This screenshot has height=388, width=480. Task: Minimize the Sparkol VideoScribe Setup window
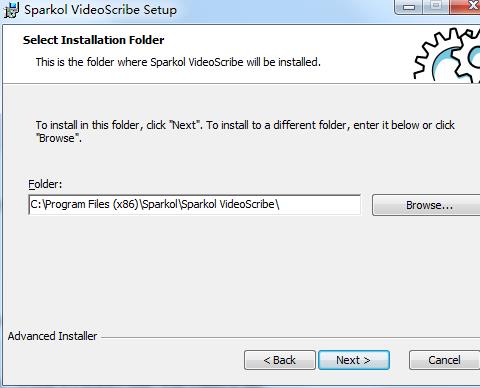(x=409, y=7)
